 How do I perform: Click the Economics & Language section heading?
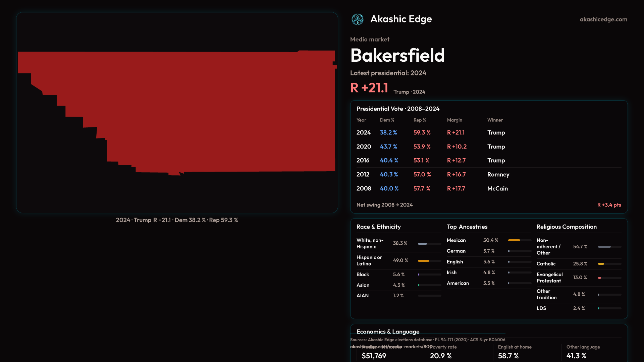(x=388, y=331)
